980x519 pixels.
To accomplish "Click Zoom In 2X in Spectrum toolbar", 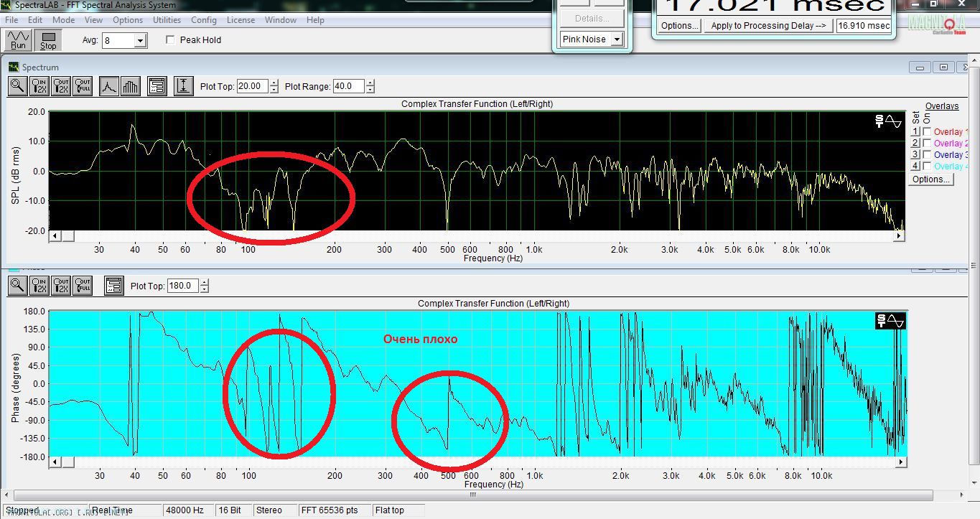I will coord(39,86).
